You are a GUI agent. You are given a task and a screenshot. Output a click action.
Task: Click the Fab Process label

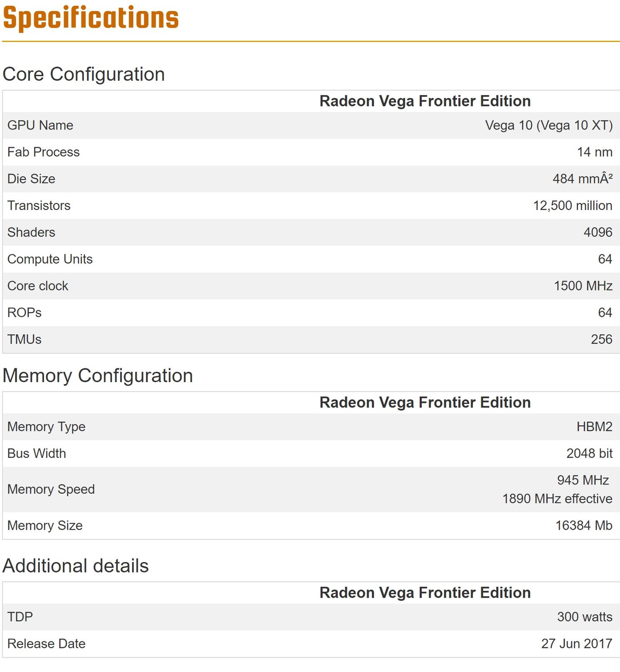click(x=44, y=152)
